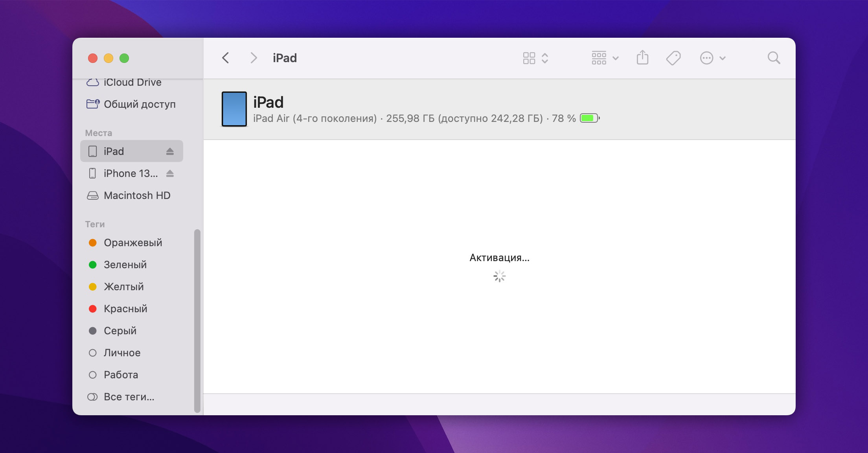Image resolution: width=868 pixels, height=453 pixels.
Task: Click the iPad device thumbnail image
Action: [x=234, y=109]
